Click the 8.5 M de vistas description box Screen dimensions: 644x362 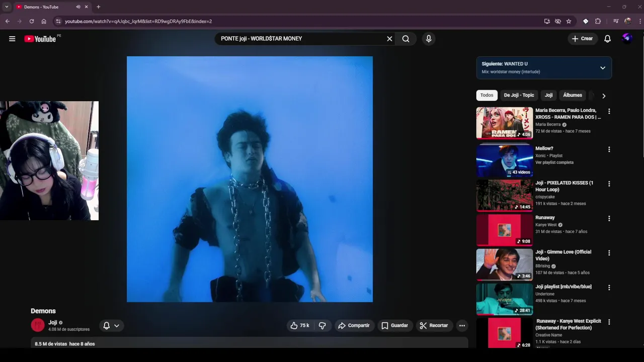coord(250,343)
